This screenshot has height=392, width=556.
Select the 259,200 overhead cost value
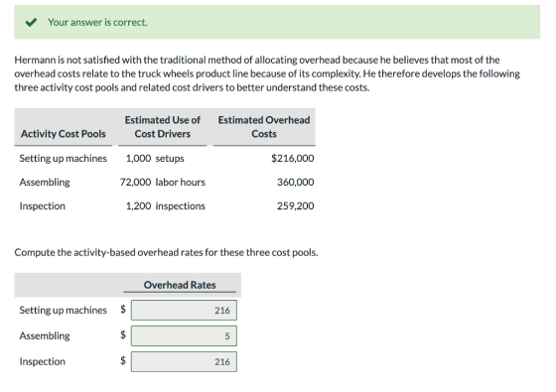tap(296, 206)
